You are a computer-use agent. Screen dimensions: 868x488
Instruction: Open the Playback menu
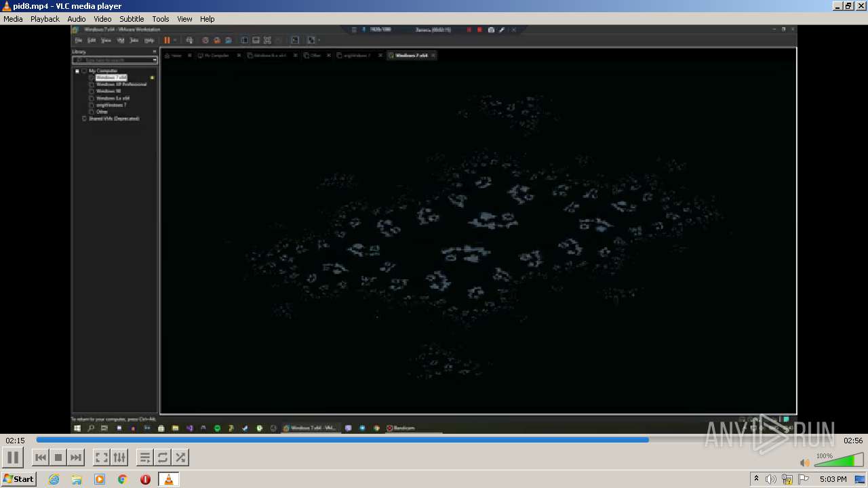(45, 19)
